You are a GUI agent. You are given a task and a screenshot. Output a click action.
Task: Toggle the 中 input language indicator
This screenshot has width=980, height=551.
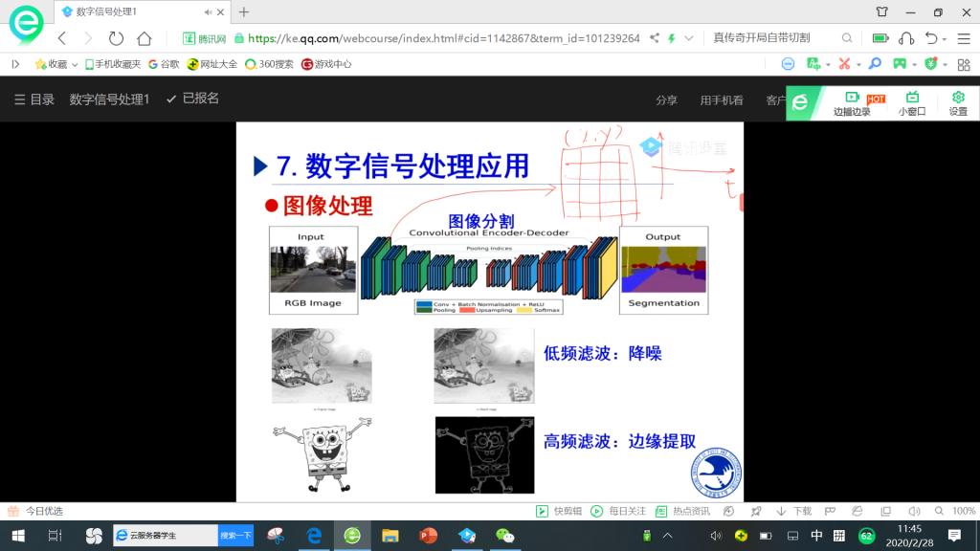pos(816,536)
